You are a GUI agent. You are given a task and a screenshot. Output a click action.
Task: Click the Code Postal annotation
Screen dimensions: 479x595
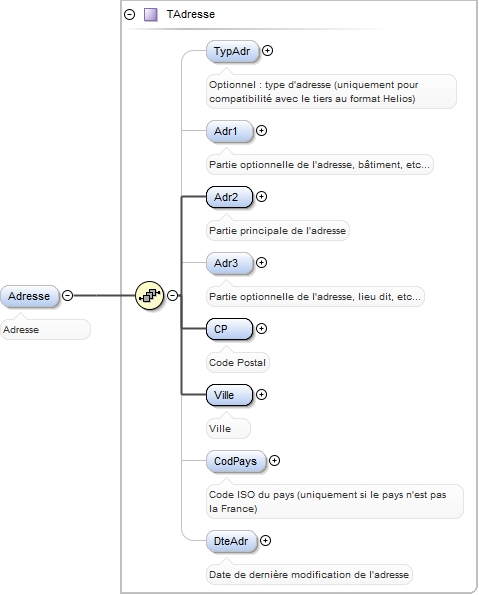pos(238,363)
